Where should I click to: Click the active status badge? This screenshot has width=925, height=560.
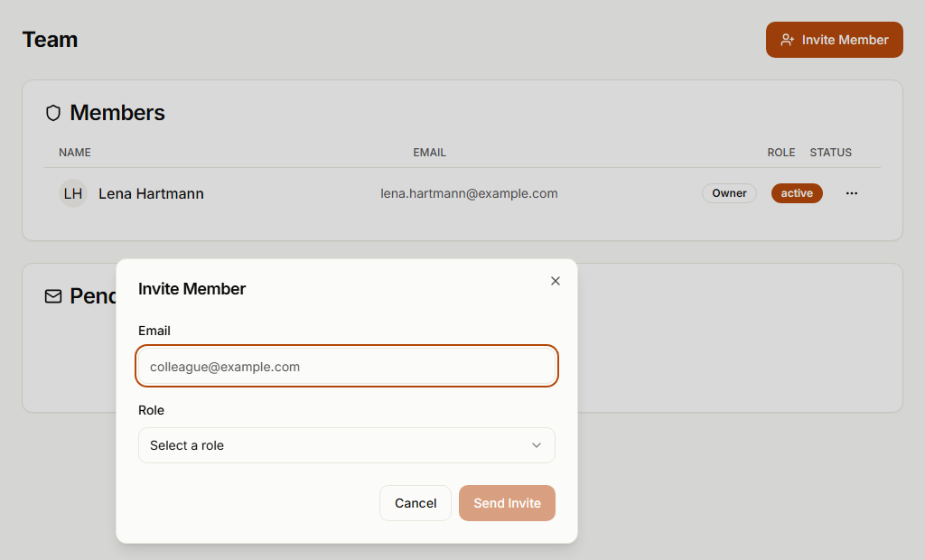pos(797,193)
